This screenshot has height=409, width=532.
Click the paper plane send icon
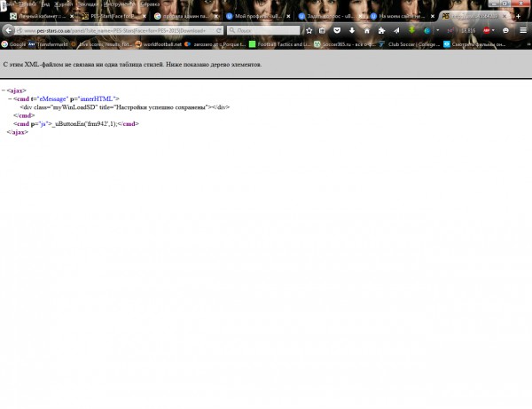pos(396,30)
